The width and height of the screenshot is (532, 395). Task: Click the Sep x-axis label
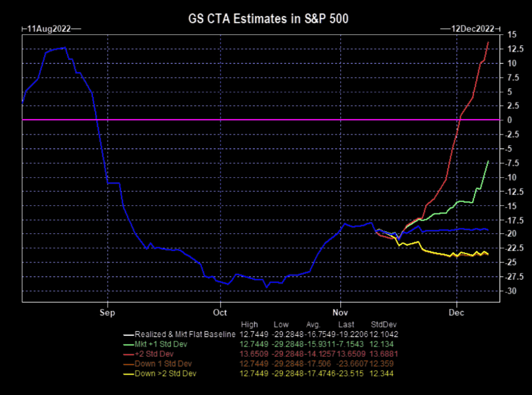coord(107,313)
